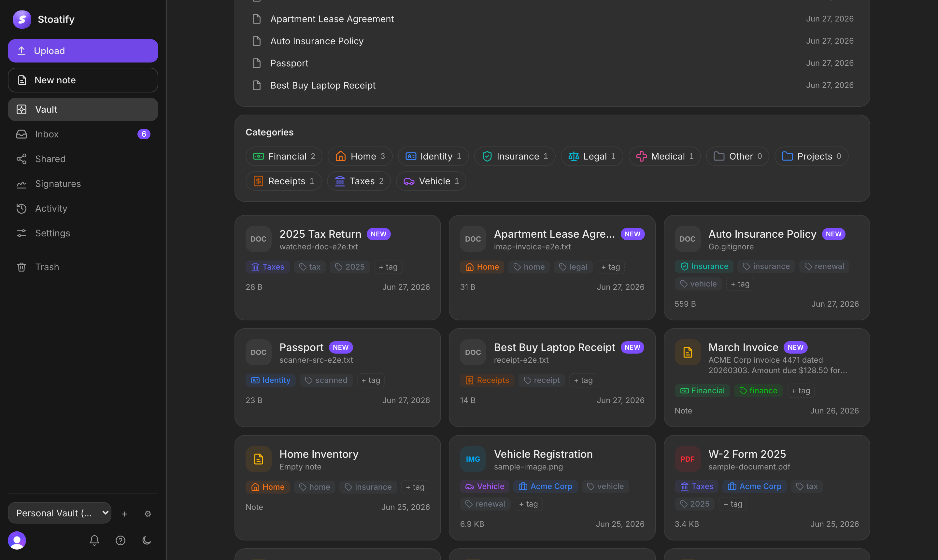
Task: Click PDF icon on W-2 Form card
Action: click(687, 459)
